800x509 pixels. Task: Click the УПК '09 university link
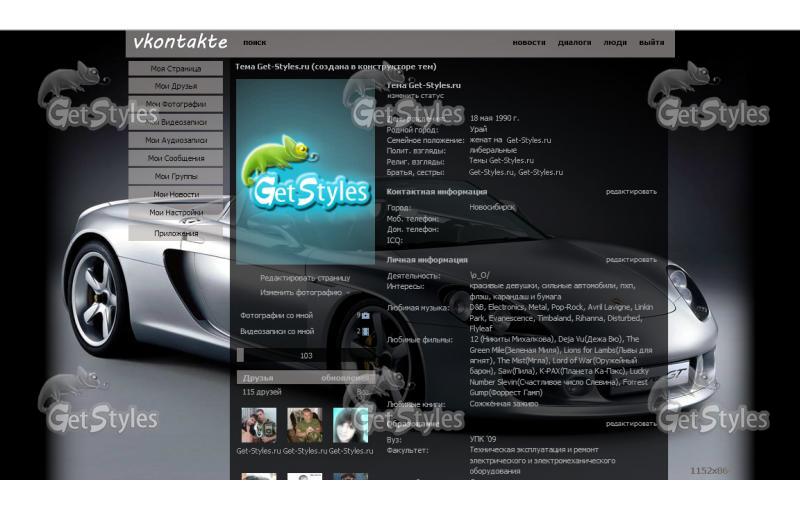pyautogui.click(x=483, y=439)
